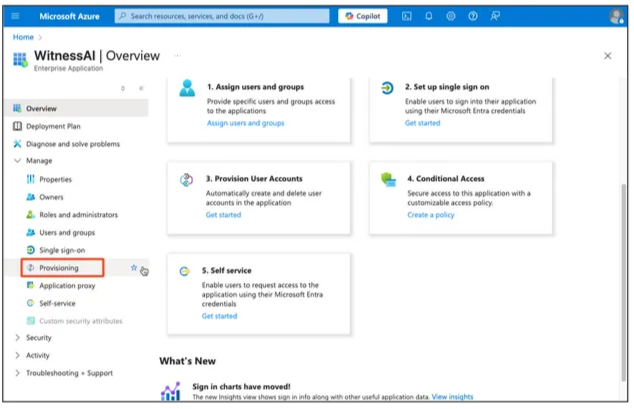Click the Self service card icon

(184, 271)
